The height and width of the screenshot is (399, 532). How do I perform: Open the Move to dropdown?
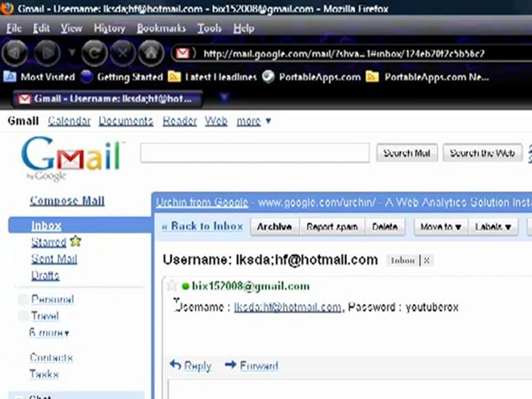(x=441, y=226)
